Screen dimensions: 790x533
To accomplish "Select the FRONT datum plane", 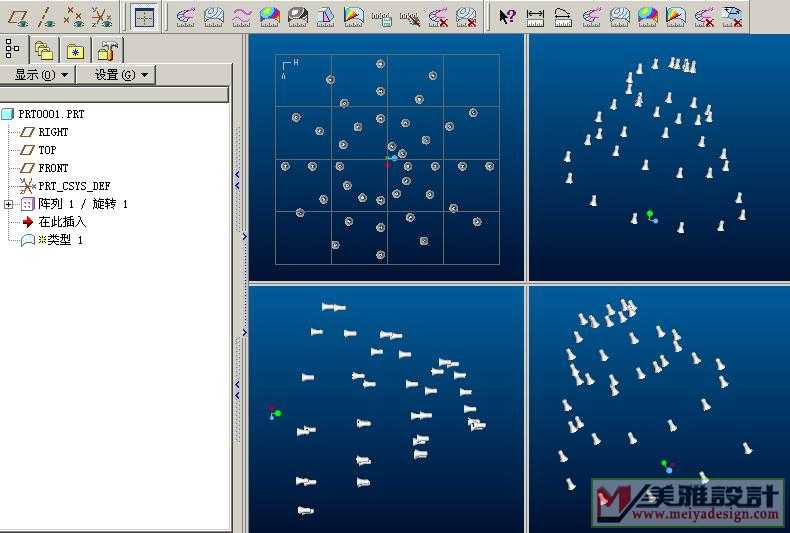I will (53, 168).
